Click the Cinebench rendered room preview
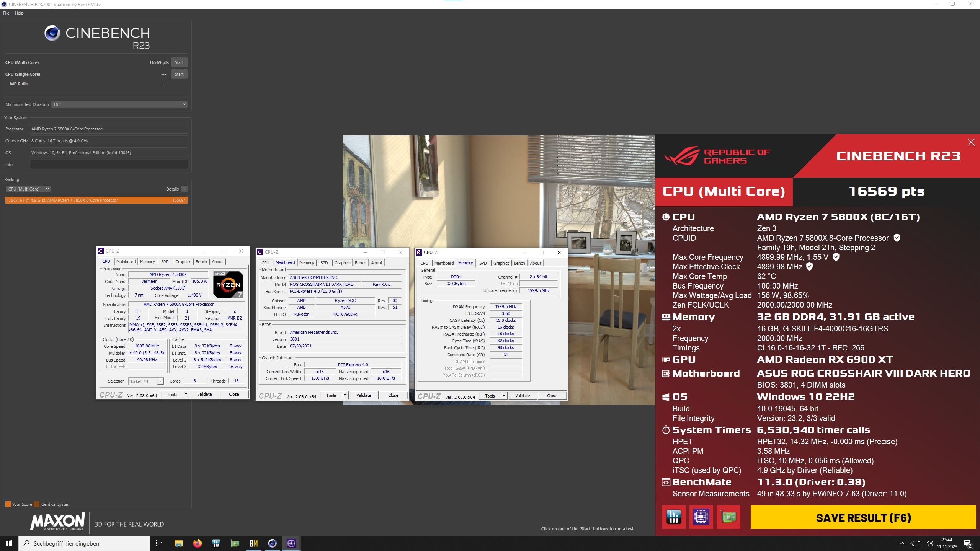Screen dimensions: 980x551 click(499, 191)
